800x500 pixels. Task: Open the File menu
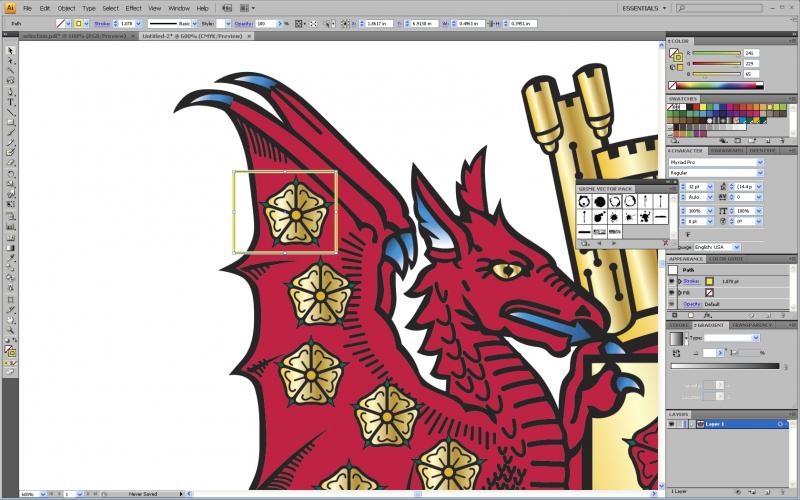pyautogui.click(x=27, y=8)
